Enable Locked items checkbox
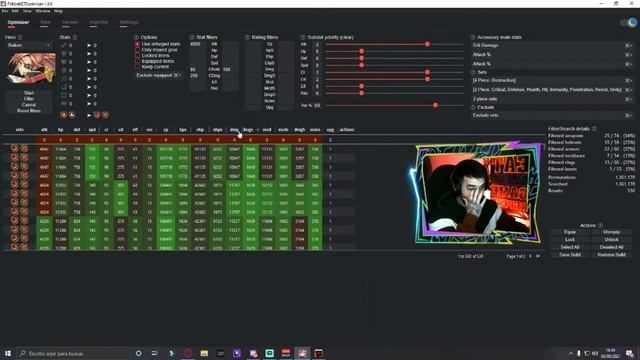The width and height of the screenshot is (640, 360). [138, 55]
